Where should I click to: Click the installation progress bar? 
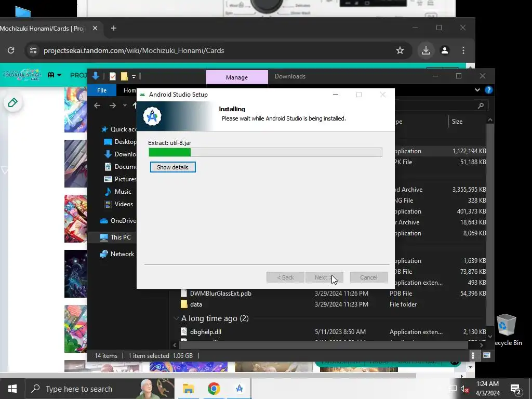pyautogui.click(x=265, y=152)
